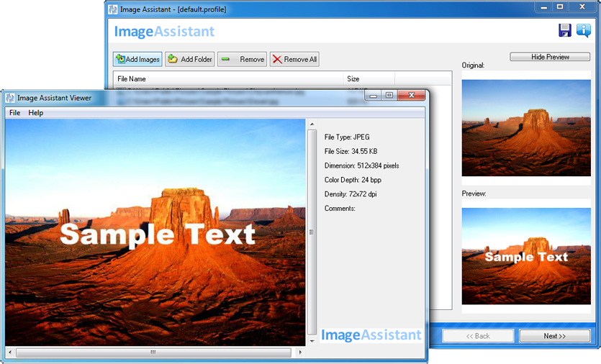
Task: Open the blue info bubble icon
Action: 583,30
